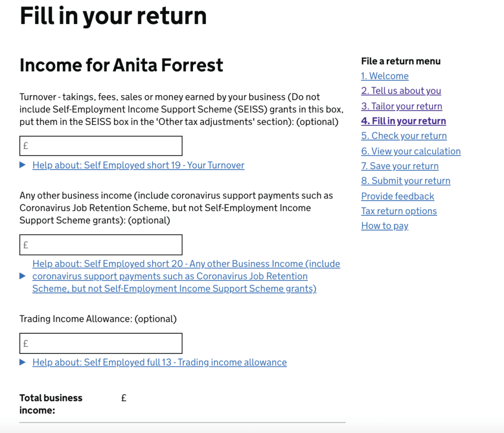Open 3. Tailor your return
Viewport: 504px width, 433px height.
(402, 106)
